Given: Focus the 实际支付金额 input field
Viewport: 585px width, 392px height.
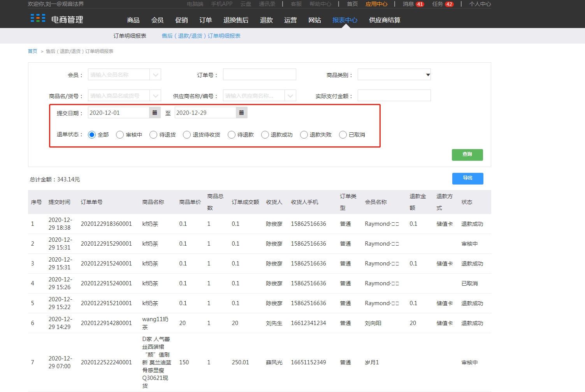Looking at the screenshot, I should pyautogui.click(x=394, y=95).
